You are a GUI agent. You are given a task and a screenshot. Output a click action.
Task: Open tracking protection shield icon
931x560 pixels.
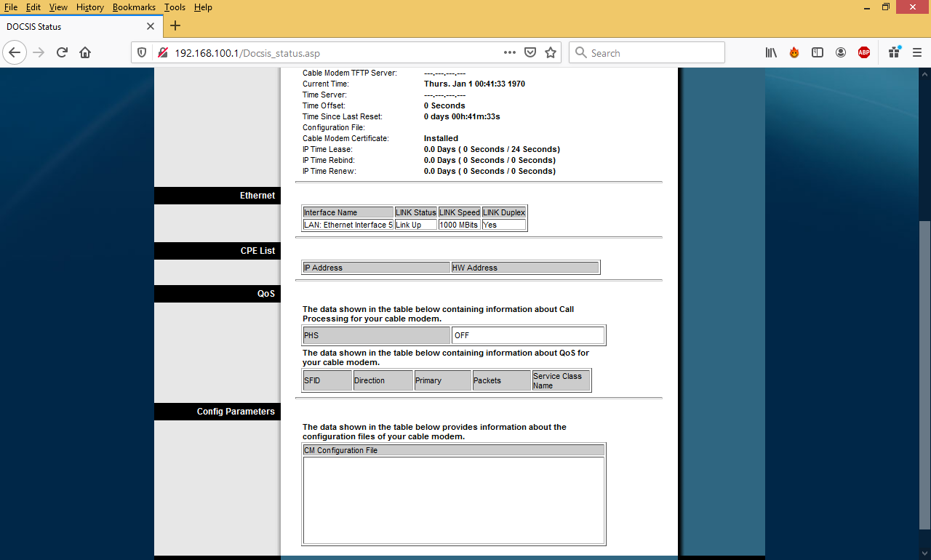click(x=143, y=52)
